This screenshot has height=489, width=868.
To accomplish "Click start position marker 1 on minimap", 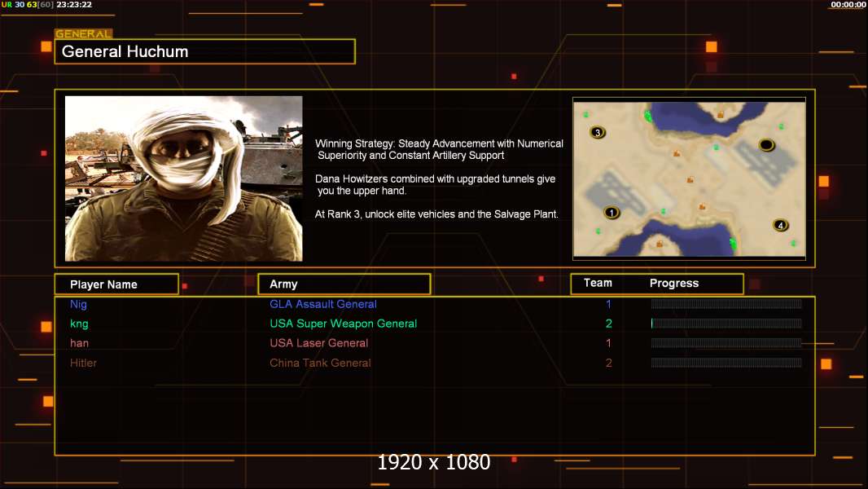I will coord(612,213).
